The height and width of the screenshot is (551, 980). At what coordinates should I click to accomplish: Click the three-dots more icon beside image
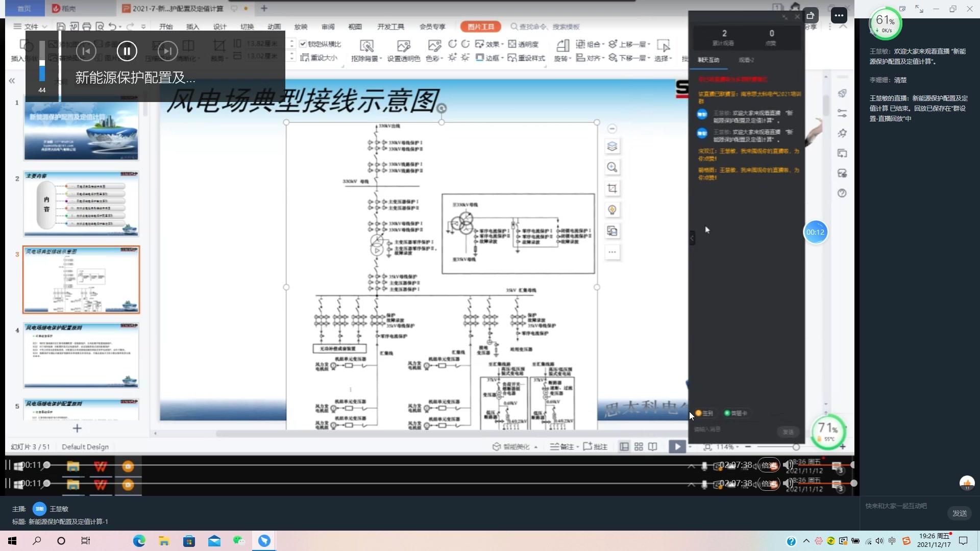coord(612,252)
